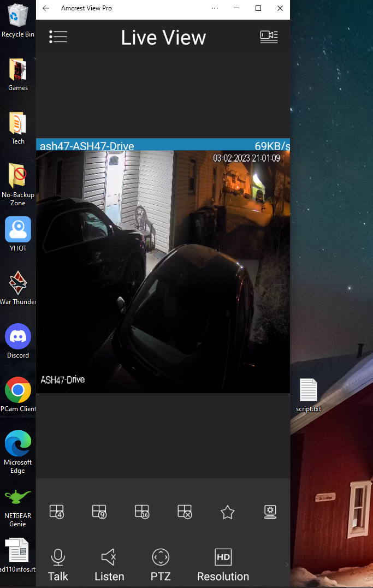Toggle the Listen speaker audio
Viewport: 373px width, 588px height.
(x=109, y=565)
